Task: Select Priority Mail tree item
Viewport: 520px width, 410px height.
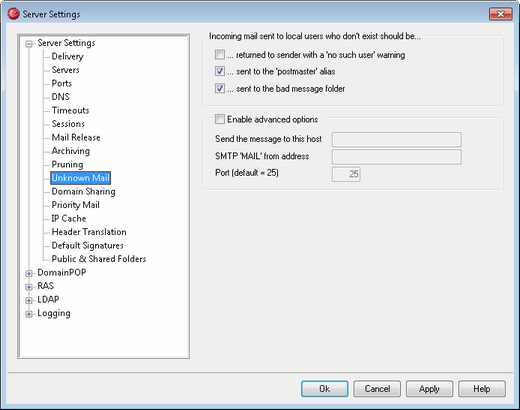Action: [75, 205]
